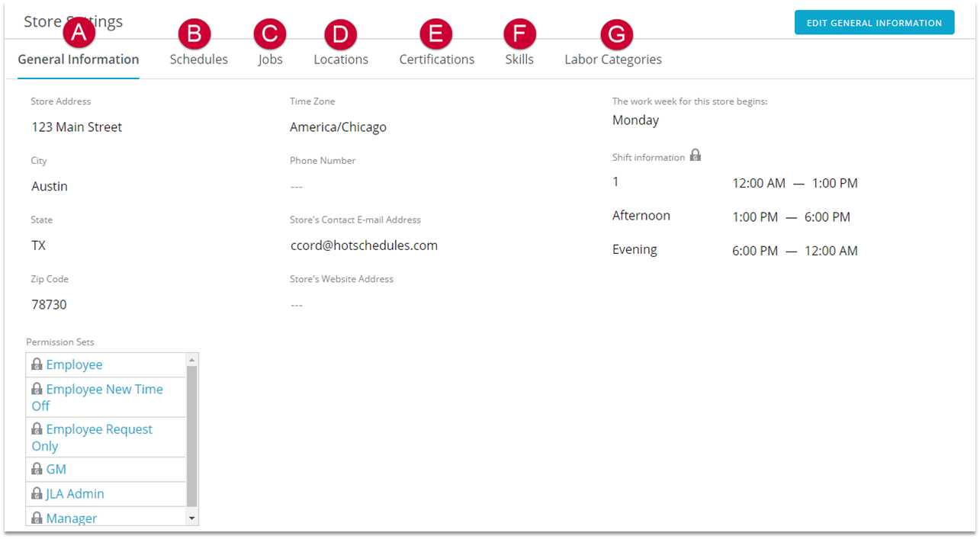Viewport: 980px width, 539px height.
Task: Open the Schedules tab
Action: pos(198,59)
